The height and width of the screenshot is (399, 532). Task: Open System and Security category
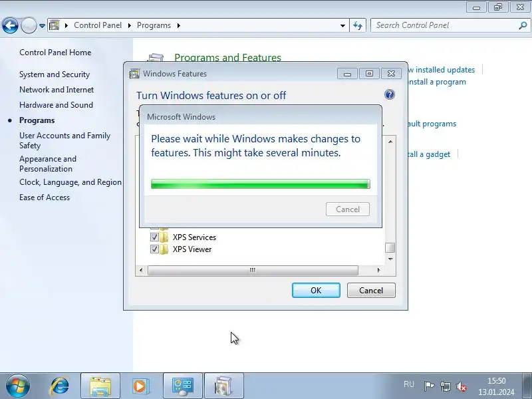coord(55,74)
